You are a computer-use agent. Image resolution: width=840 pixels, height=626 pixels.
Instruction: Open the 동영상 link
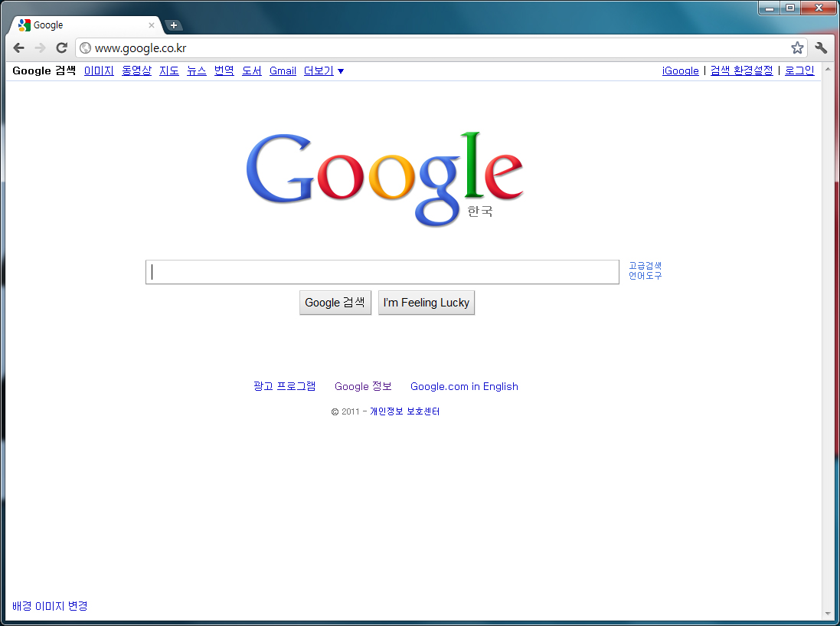pos(136,70)
